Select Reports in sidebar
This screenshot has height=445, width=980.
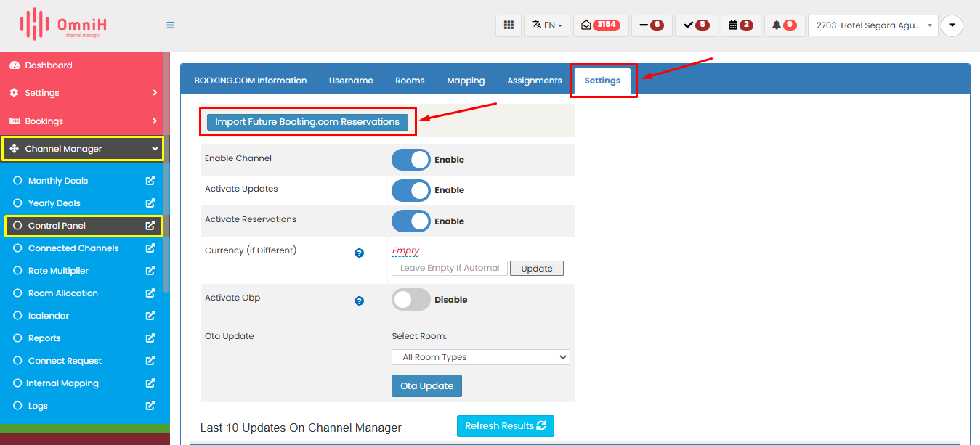44,338
